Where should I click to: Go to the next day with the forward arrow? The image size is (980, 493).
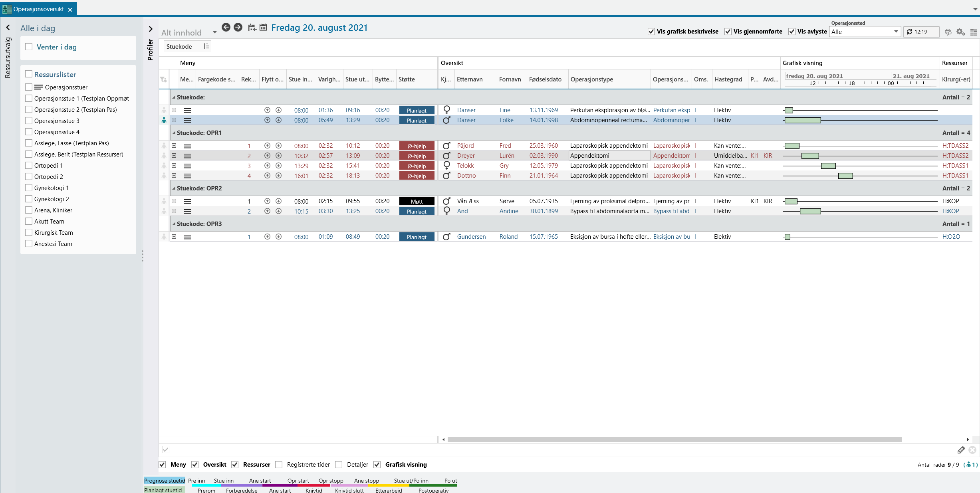(238, 27)
